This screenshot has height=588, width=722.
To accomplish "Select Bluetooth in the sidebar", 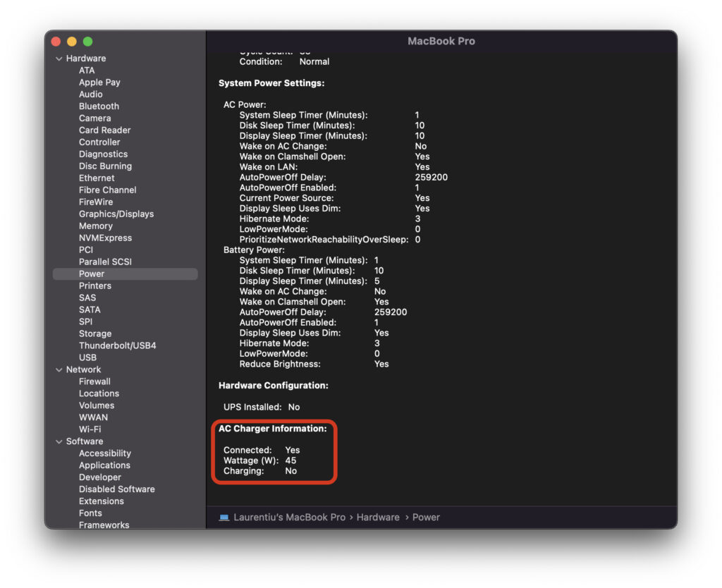I will pos(99,106).
